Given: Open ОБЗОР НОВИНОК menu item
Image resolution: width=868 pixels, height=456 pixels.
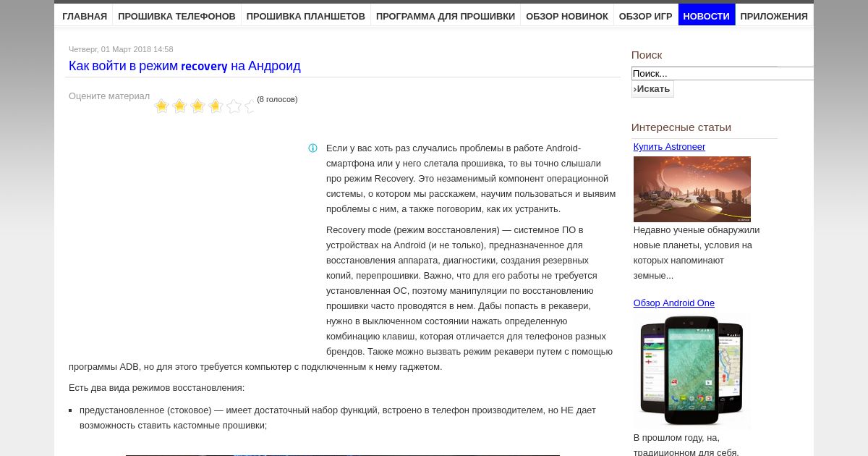Looking at the screenshot, I should point(567,16).
